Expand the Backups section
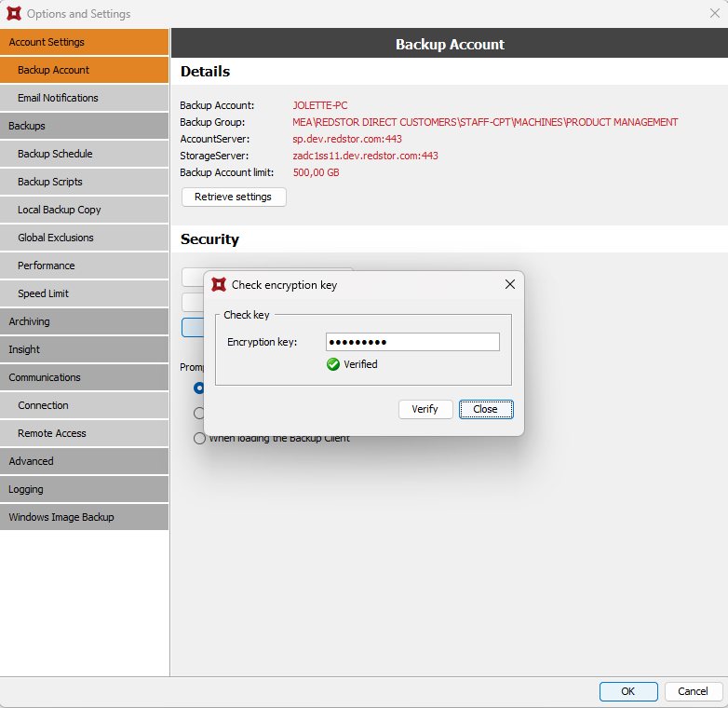This screenshot has height=708, width=728. click(84, 126)
